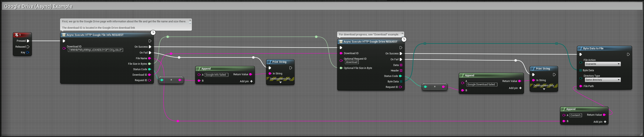Click the File Size in Bytes output pin

pos(149,64)
